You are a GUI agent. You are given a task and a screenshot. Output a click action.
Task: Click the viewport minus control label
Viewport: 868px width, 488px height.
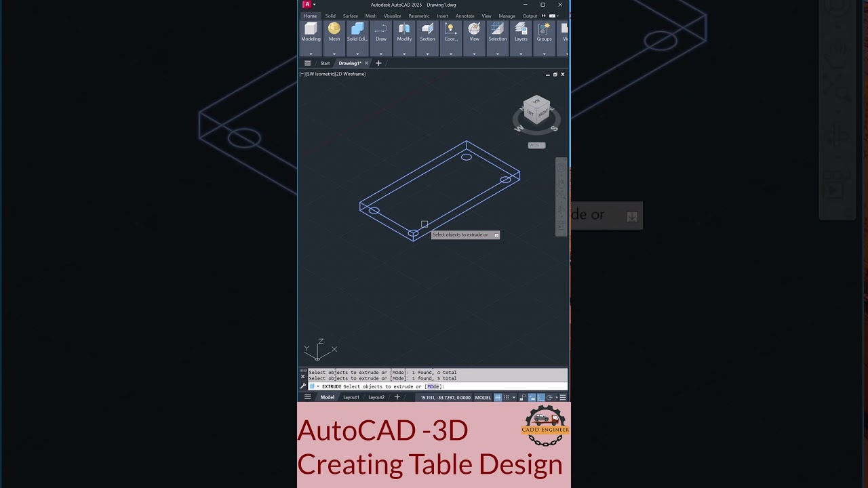pos(302,74)
